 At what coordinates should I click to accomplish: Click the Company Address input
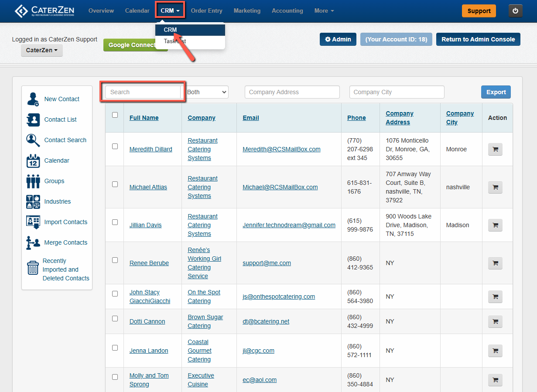pyautogui.click(x=292, y=92)
